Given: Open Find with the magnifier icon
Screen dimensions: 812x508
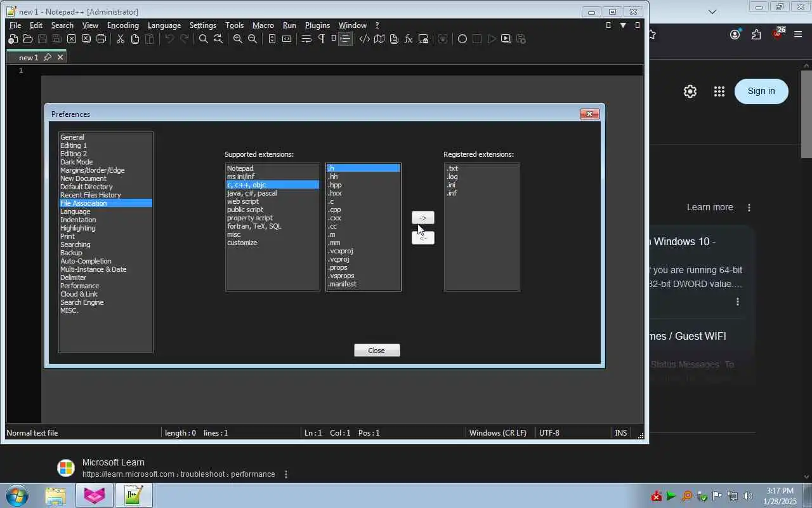Looking at the screenshot, I should (x=204, y=39).
